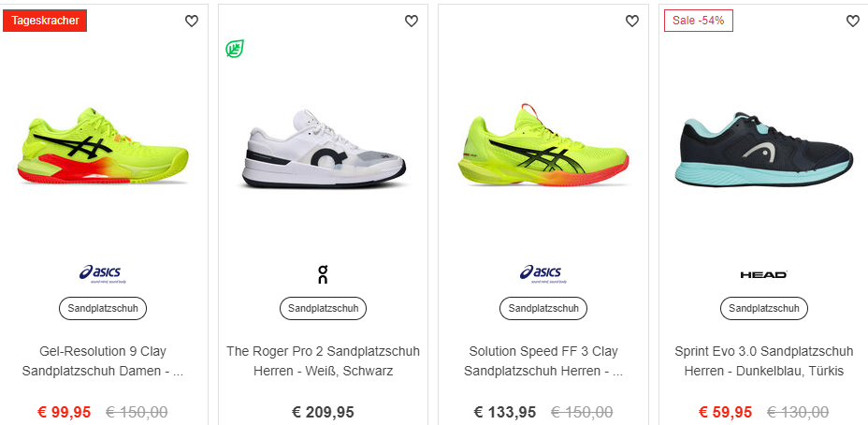Favorite the Gel-Resolution 9 Clay shoe (heart icon)
Screen dimensions: 868x425
point(192,22)
